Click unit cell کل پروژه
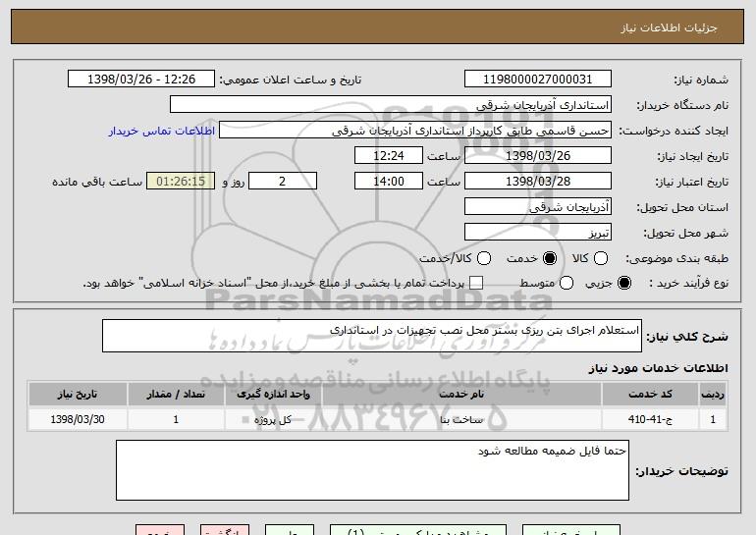Image resolution: width=756 pixels, height=535 pixels. point(273,419)
